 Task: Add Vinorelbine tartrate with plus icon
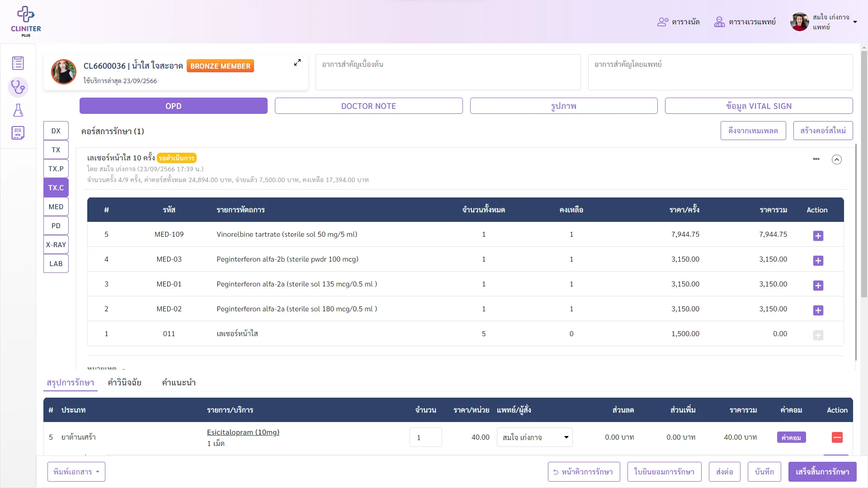[x=818, y=235]
